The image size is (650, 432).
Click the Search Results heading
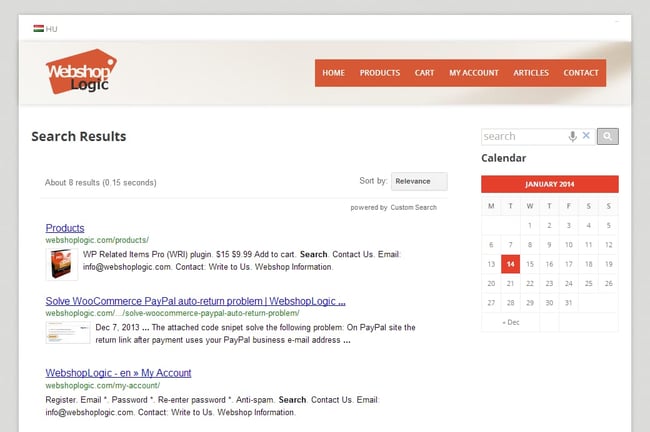click(x=79, y=136)
